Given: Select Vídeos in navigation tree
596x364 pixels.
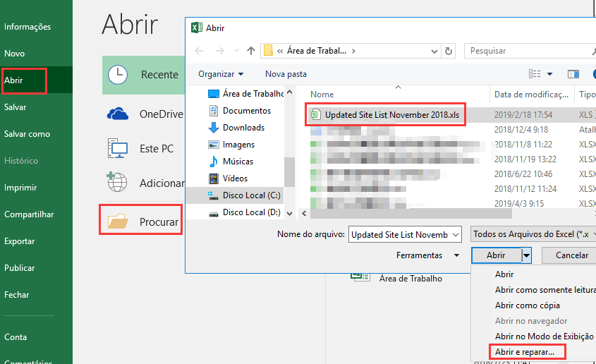Looking at the screenshot, I should 228,178.
